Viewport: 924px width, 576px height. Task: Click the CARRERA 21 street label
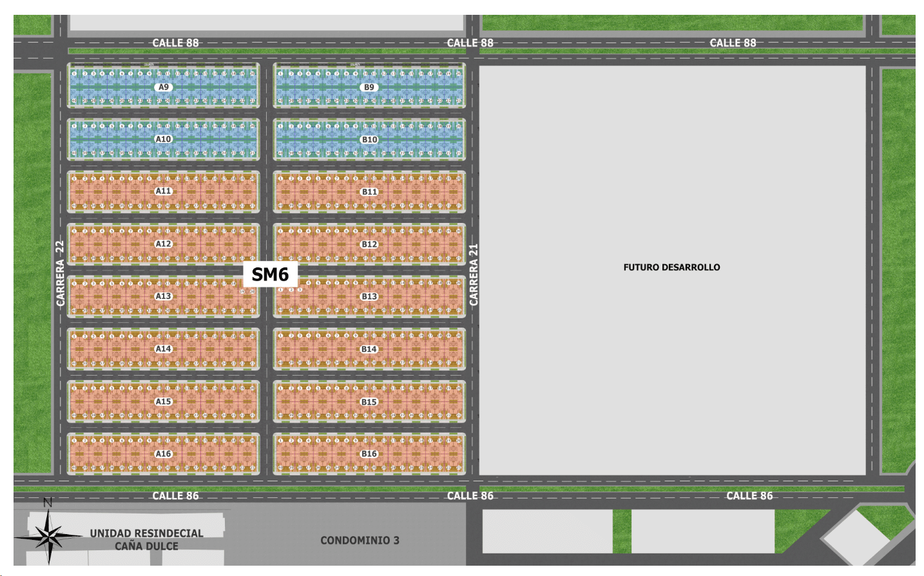(474, 274)
